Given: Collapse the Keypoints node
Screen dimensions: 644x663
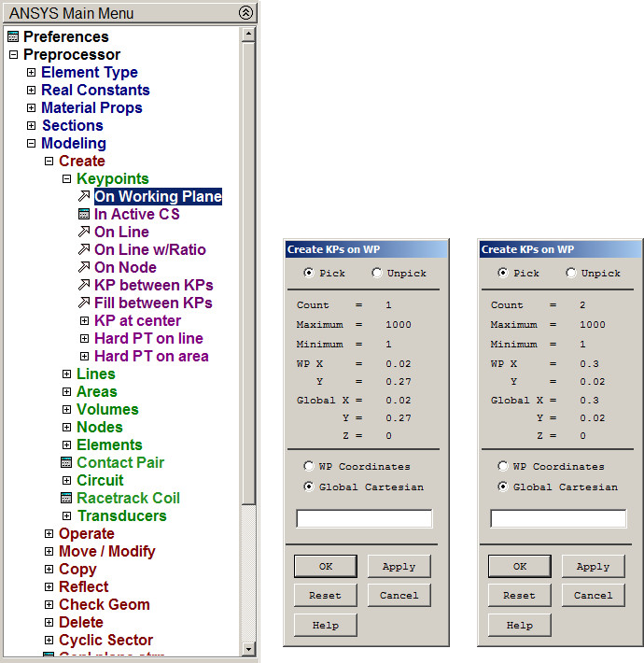Looking at the screenshot, I should 67,179.
